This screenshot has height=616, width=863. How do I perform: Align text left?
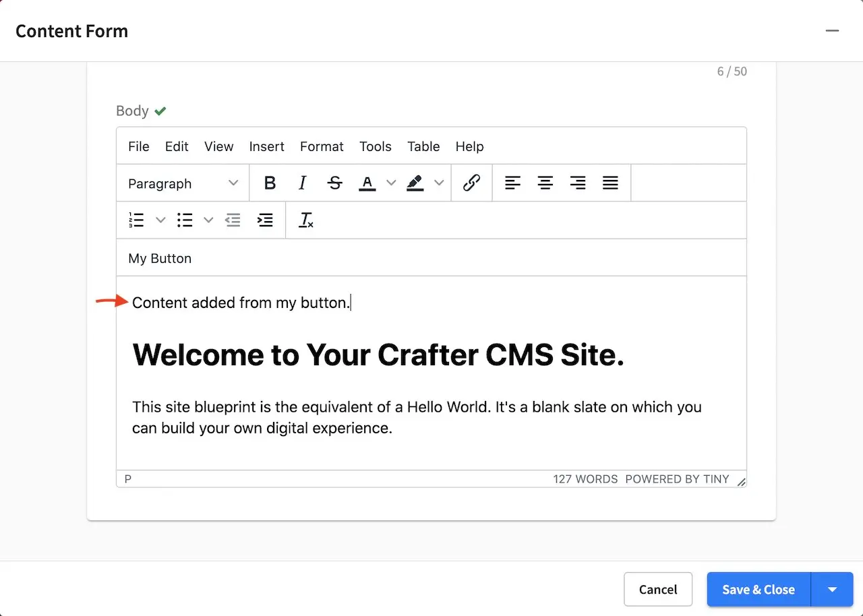tap(513, 183)
